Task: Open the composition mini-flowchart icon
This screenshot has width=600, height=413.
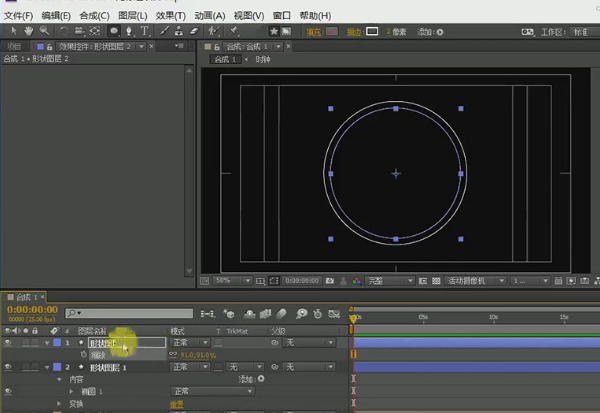Action: (207, 314)
